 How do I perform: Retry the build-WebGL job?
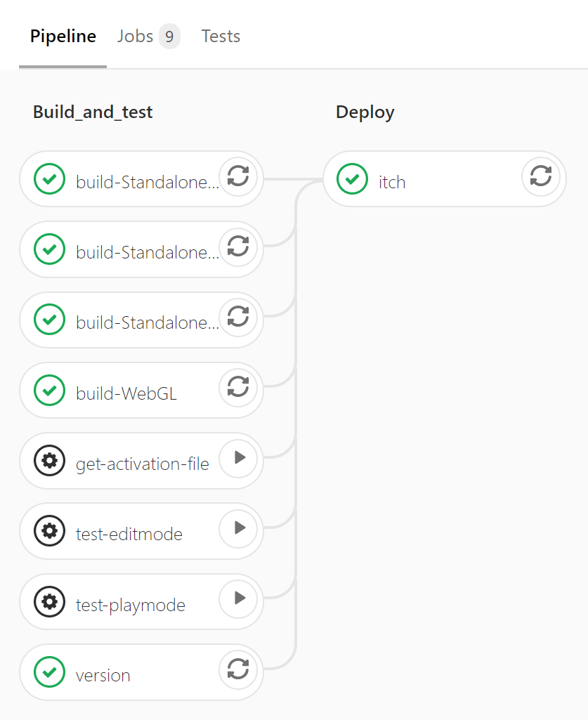[238, 387]
